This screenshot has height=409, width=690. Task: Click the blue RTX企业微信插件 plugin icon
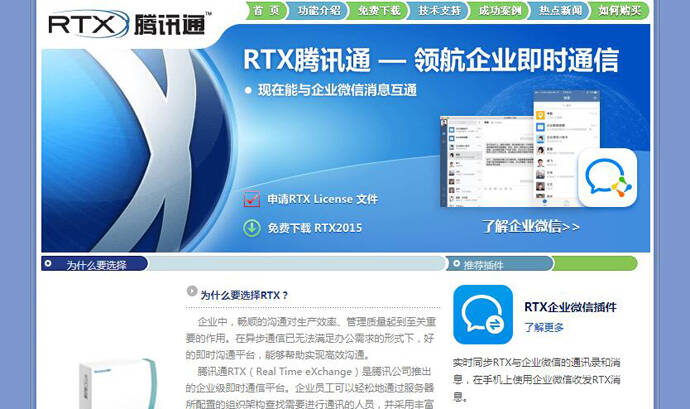click(483, 315)
